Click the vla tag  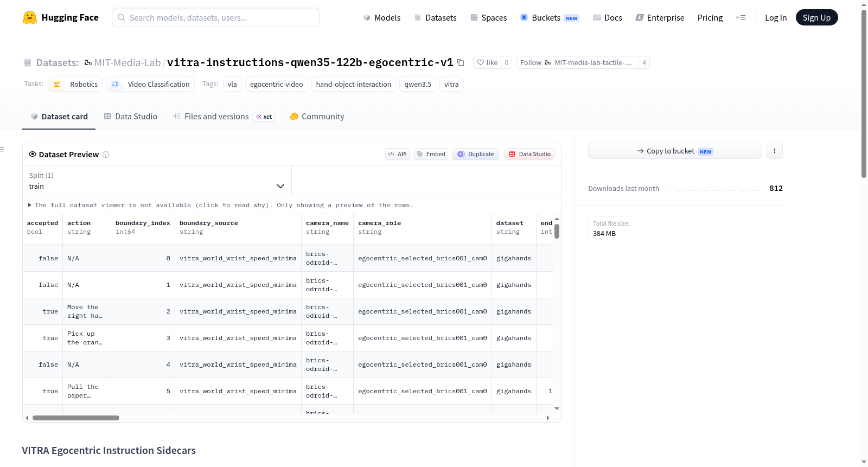[232, 84]
